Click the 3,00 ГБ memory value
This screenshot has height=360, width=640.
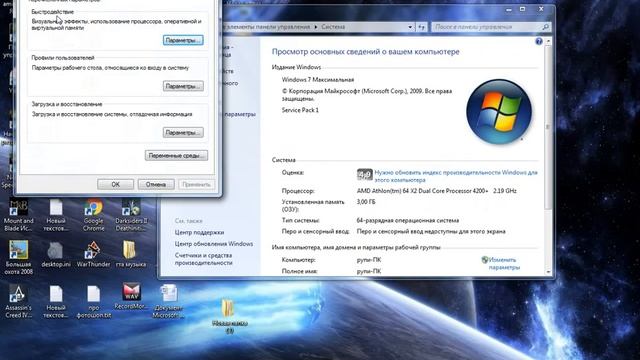point(366,202)
